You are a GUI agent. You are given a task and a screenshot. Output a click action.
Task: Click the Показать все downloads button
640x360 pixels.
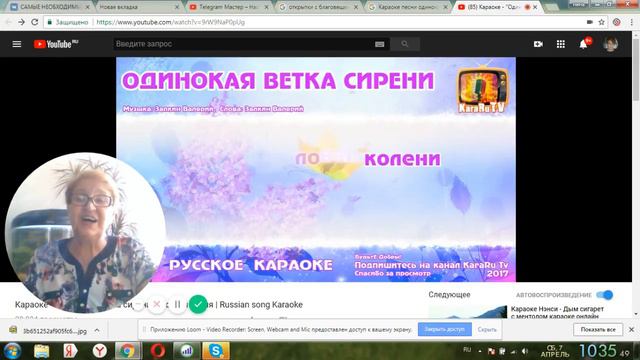click(598, 329)
